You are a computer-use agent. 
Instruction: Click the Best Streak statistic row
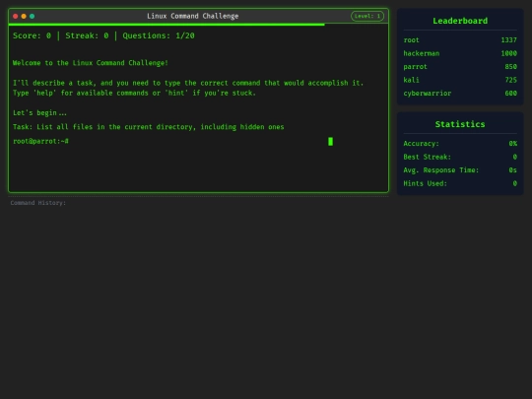[460, 157]
